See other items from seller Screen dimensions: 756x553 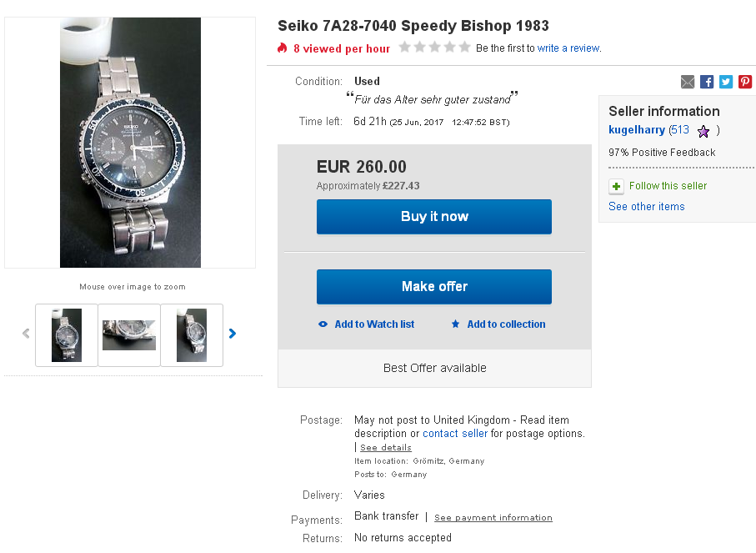(x=647, y=207)
